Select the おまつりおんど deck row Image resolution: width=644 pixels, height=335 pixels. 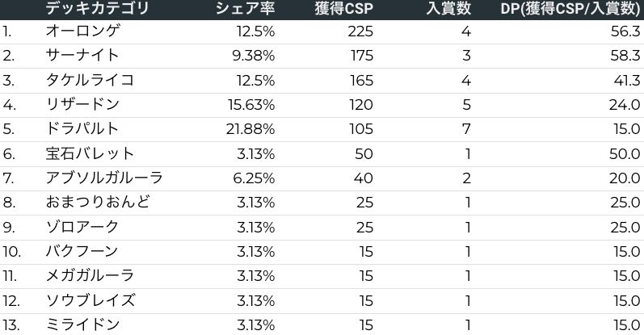point(98,203)
